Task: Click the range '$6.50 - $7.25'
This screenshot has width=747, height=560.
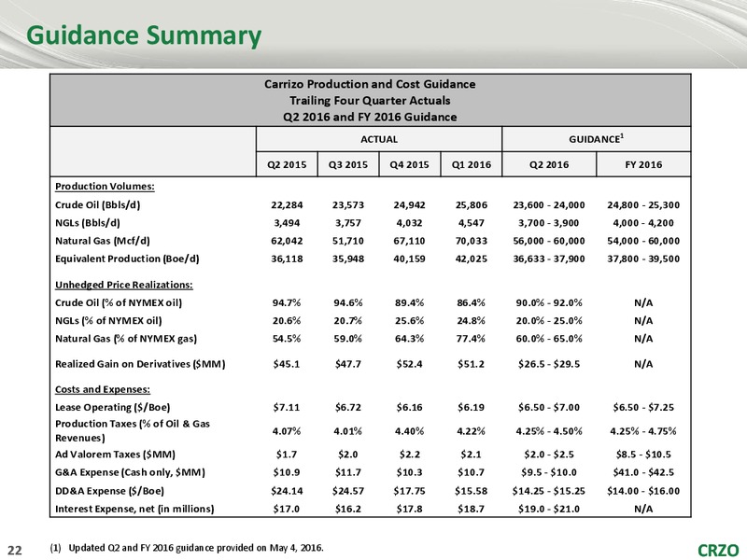Action: click(643, 408)
